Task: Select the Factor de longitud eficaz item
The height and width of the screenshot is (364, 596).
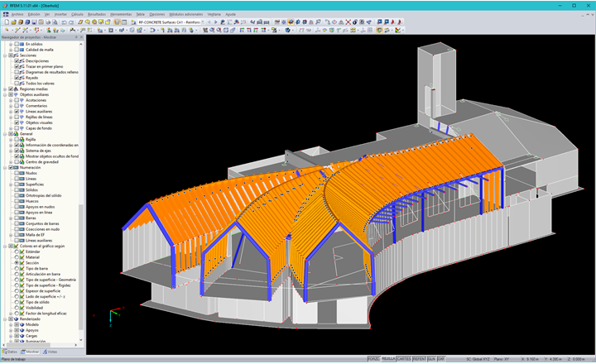Action: (46, 314)
